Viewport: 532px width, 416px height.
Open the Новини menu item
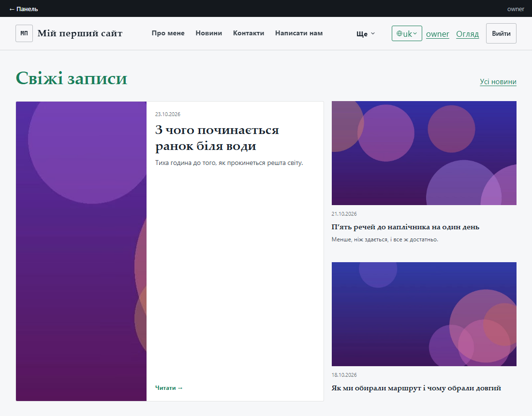(208, 33)
